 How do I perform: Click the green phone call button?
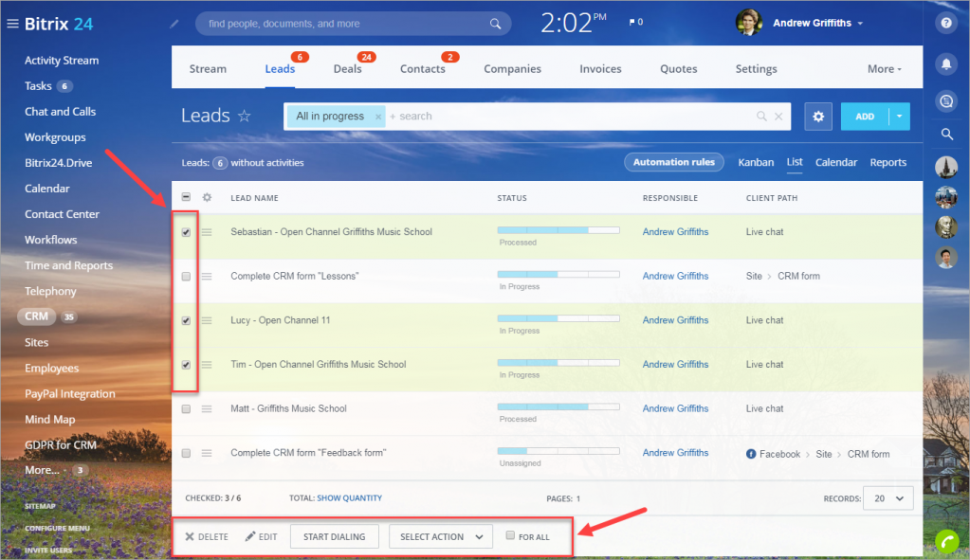[946, 541]
